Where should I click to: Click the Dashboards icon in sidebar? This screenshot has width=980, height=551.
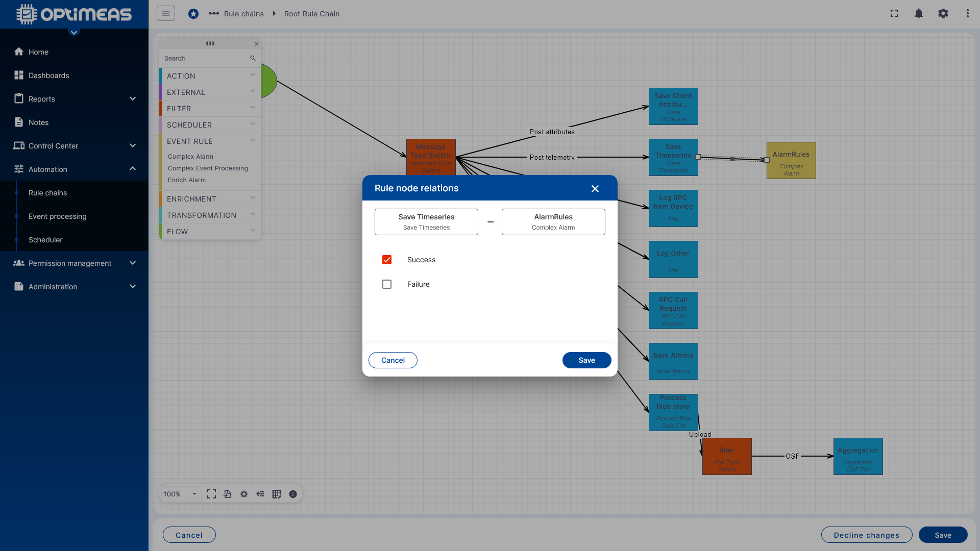point(19,75)
